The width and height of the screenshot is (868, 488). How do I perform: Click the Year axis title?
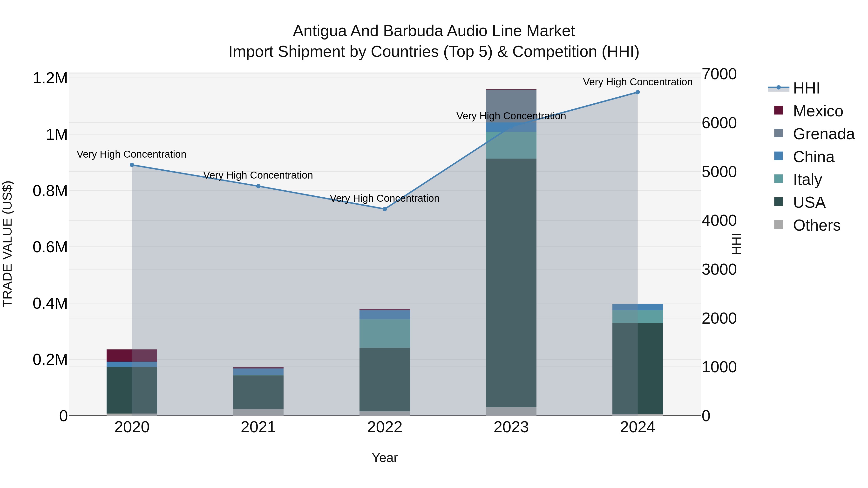385,458
